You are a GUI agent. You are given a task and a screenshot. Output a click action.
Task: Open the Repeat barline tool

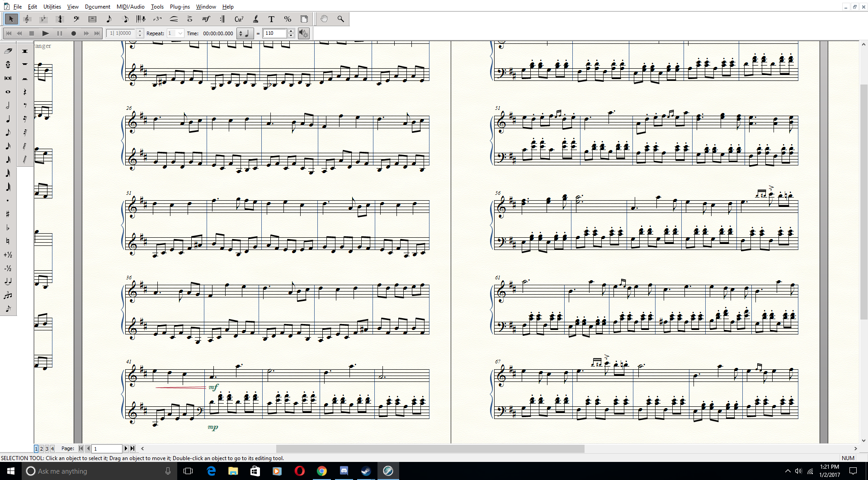tap(222, 19)
